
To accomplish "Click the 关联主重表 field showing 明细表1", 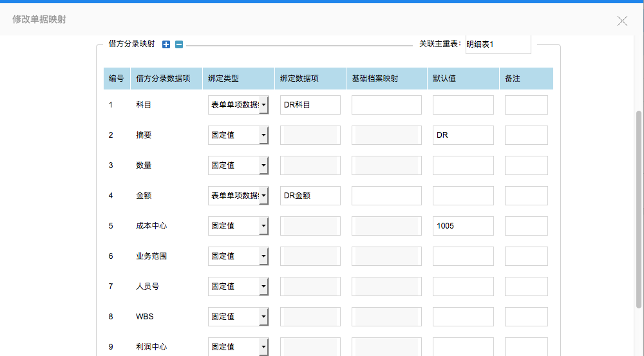I will click(x=498, y=44).
